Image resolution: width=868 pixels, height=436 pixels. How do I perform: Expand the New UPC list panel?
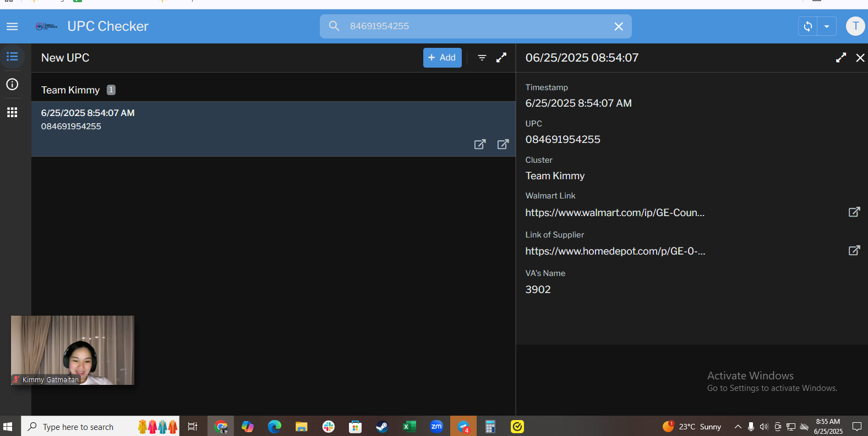coord(501,58)
